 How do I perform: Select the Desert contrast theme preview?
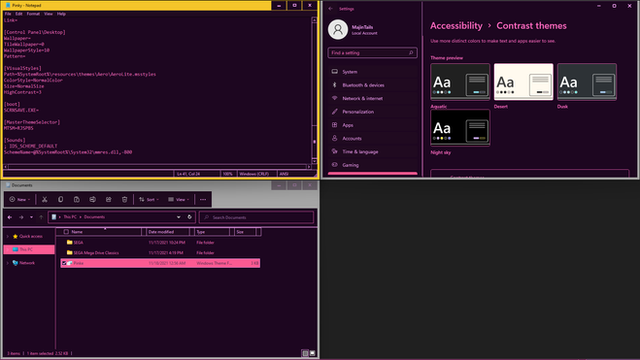point(523,82)
